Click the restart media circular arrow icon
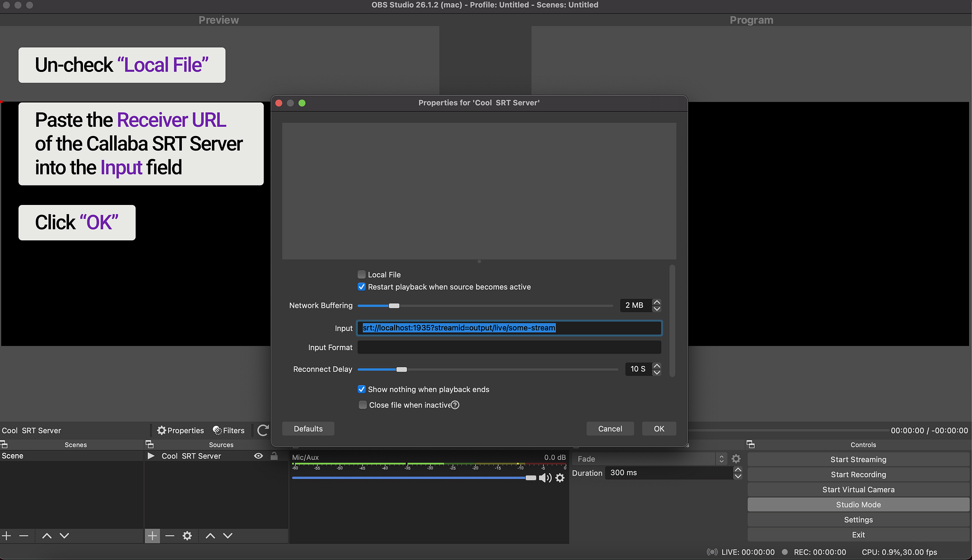Image resolution: width=972 pixels, height=560 pixels. [x=263, y=430]
